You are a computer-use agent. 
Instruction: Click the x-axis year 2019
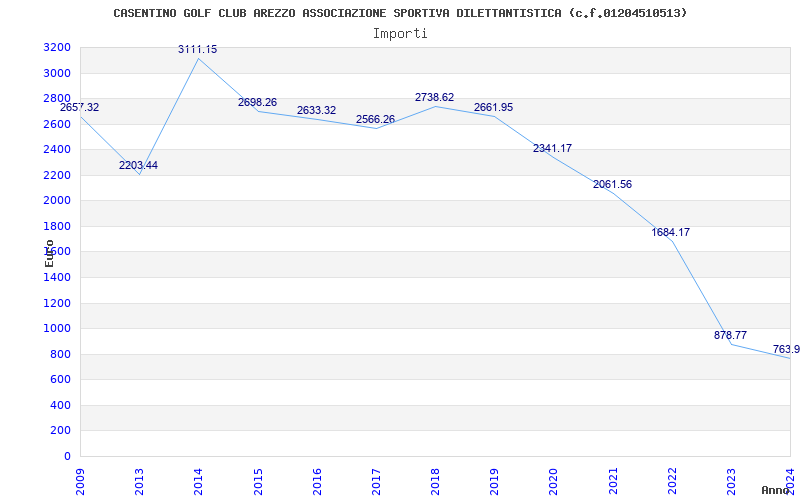tap(494, 482)
